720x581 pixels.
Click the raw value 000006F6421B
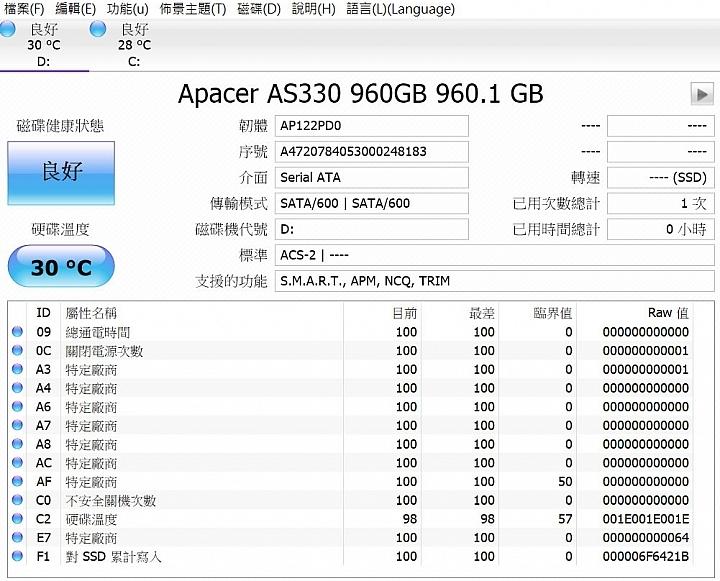[x=646, y=556]
